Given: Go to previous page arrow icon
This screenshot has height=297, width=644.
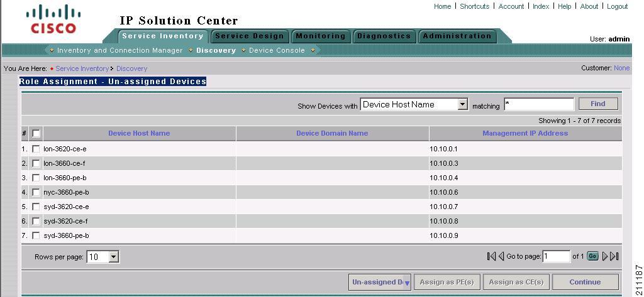Looking at the screenshot, I should pyautogui.click(x=501, y=256).
